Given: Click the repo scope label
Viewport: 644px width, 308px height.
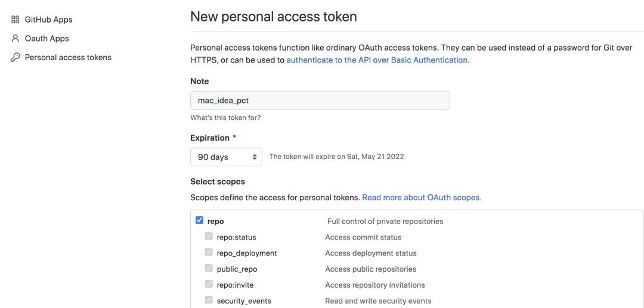Looking at the screenshot, I should (x=216, y=222).
